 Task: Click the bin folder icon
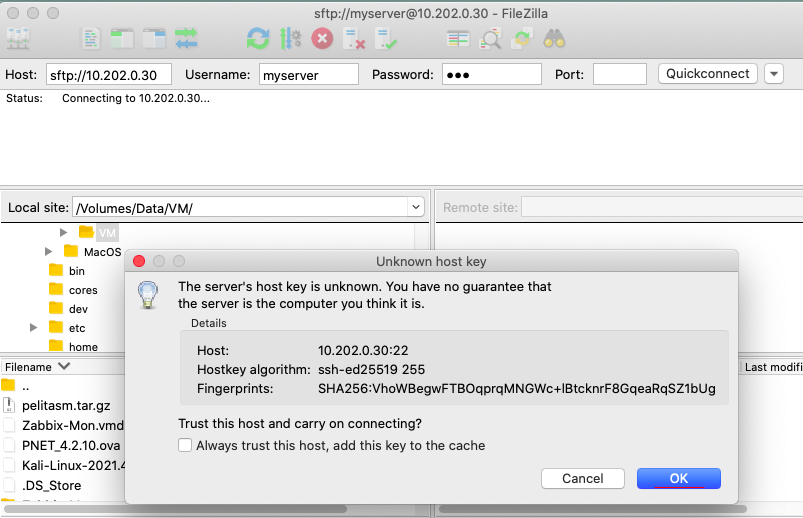(x=56, y=270)
